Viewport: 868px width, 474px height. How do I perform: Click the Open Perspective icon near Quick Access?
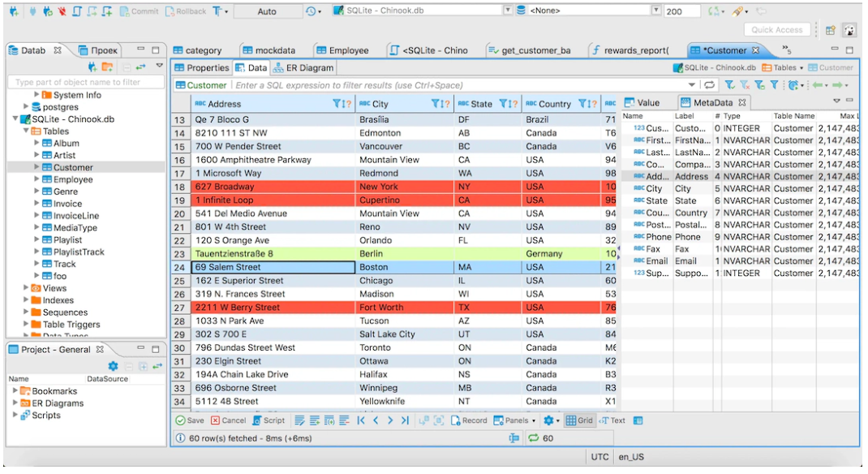[831, 30]
